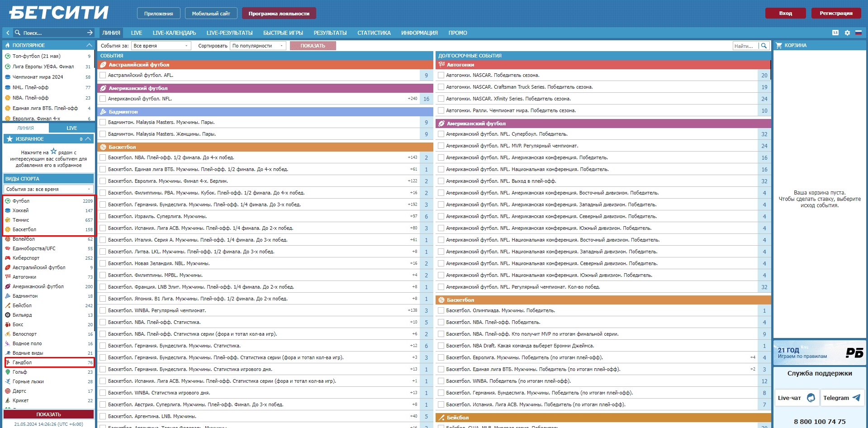
Task: Open the ПРОМО tab
Action: 458,33
